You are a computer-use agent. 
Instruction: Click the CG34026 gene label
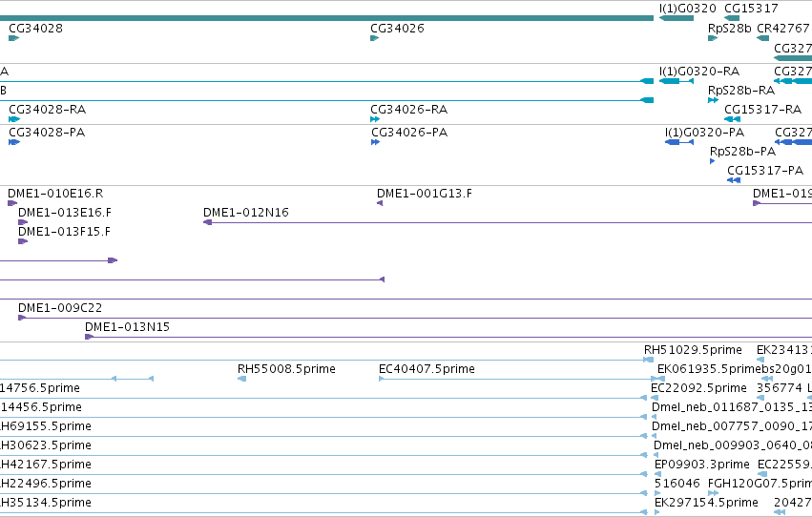pyautogui.click(x=397, y=28)
